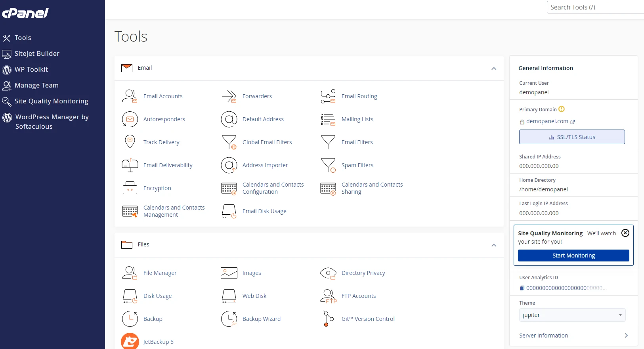Click the SSL/TLS Status button

coord(572,137)
